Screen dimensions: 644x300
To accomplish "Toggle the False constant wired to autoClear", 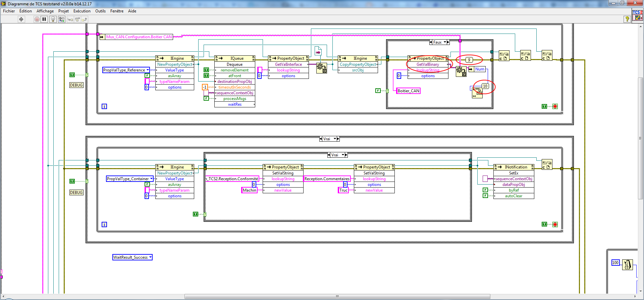I will 485,196.
